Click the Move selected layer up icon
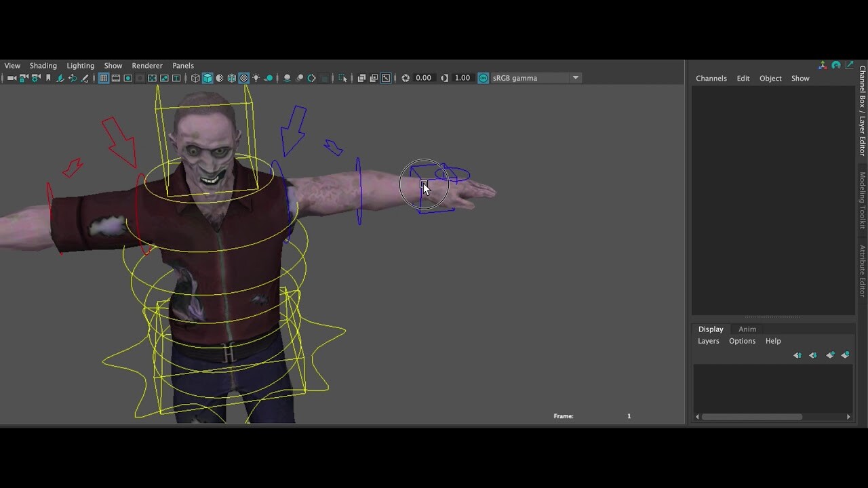This screenshot has width=868, height=488. click(797, 354)
